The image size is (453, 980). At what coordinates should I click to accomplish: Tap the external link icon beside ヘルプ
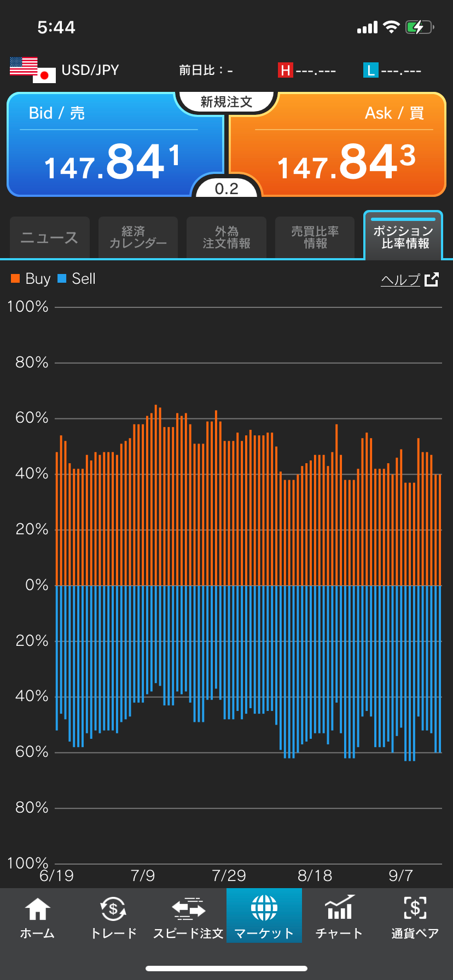point(432,279)
